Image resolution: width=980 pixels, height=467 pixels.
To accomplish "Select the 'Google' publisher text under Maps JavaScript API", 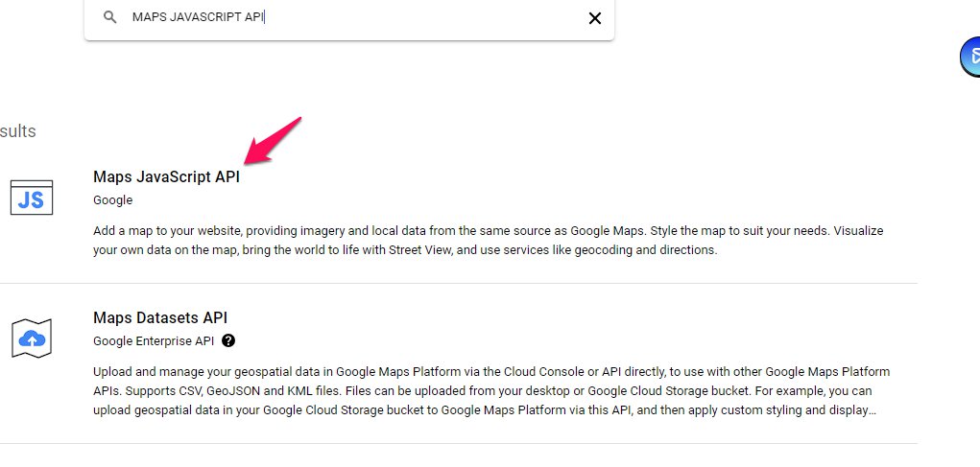I will [x=113, y=200].
